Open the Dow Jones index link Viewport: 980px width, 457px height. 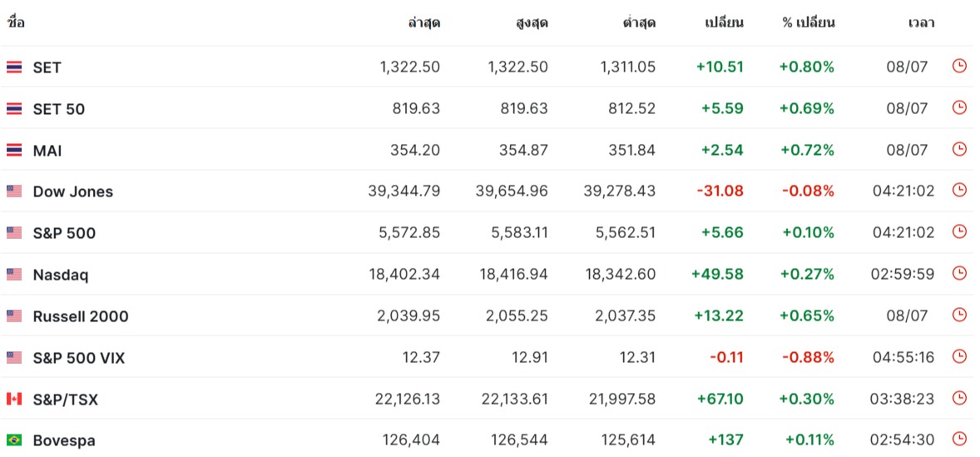[73, 192]
